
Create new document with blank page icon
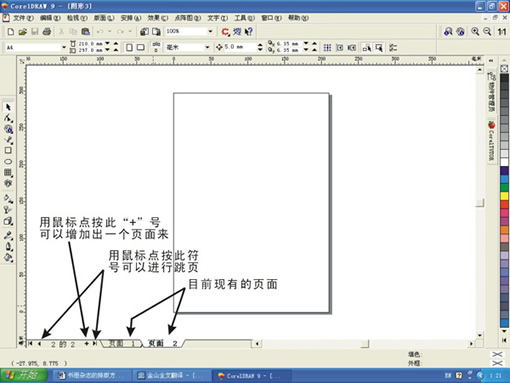tap(11, 32)
